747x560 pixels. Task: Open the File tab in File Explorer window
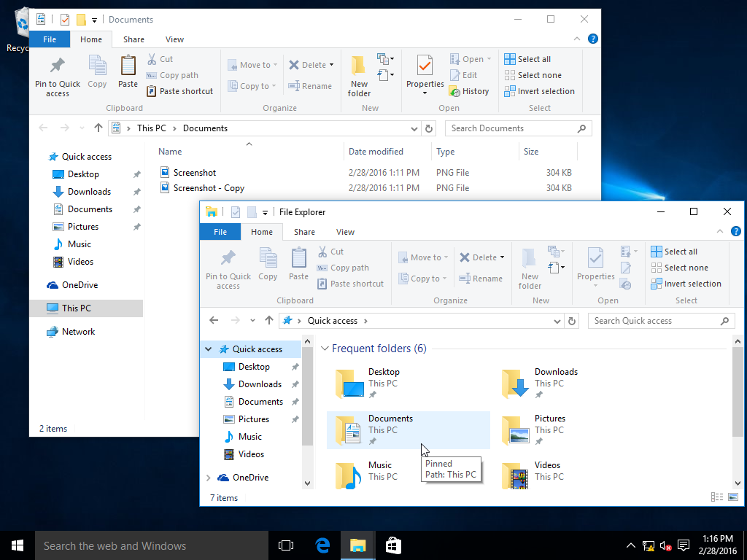220,232
